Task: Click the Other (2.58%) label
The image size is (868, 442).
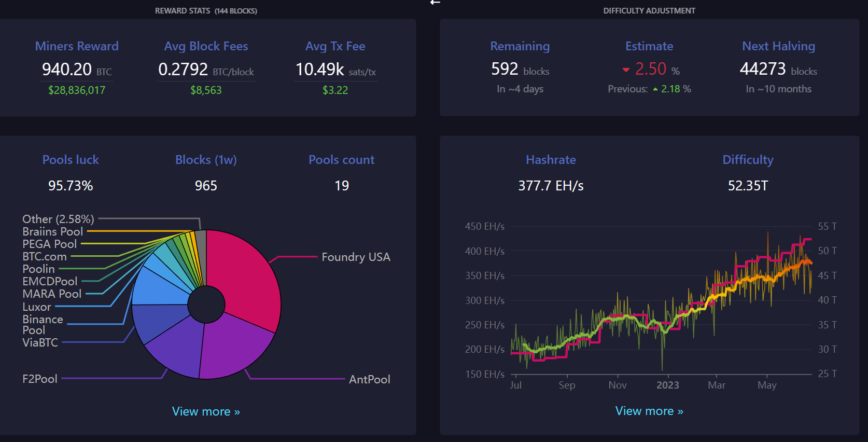Action: 58,219
